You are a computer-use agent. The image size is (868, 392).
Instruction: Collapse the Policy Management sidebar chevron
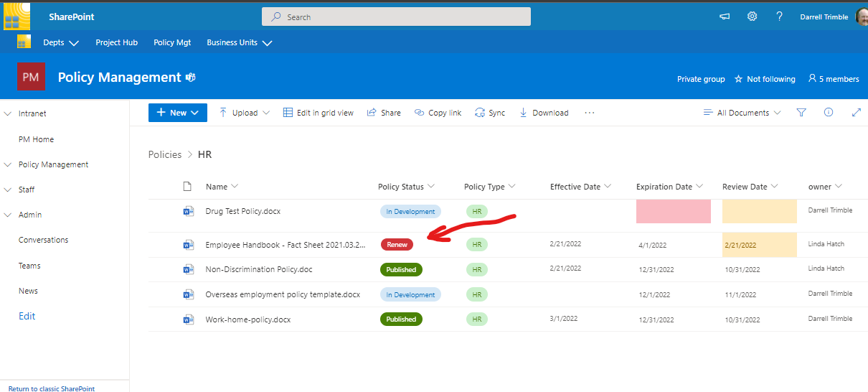click(8, 164)
